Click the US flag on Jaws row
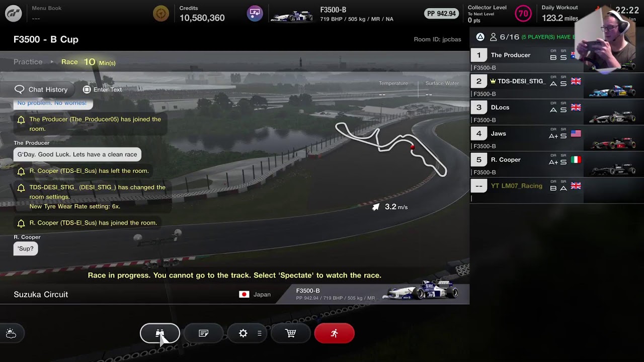This screenshot has width=644, height=362. point(576,134)
